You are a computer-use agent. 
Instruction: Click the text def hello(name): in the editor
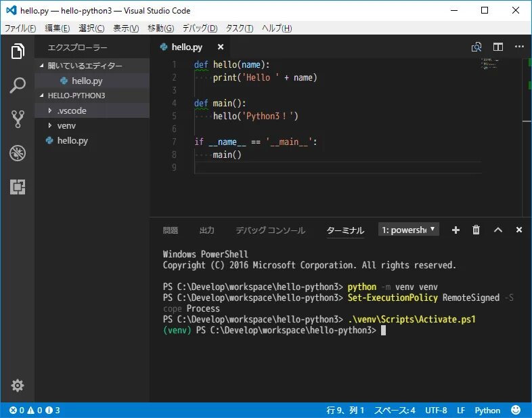tap(231, 64)
